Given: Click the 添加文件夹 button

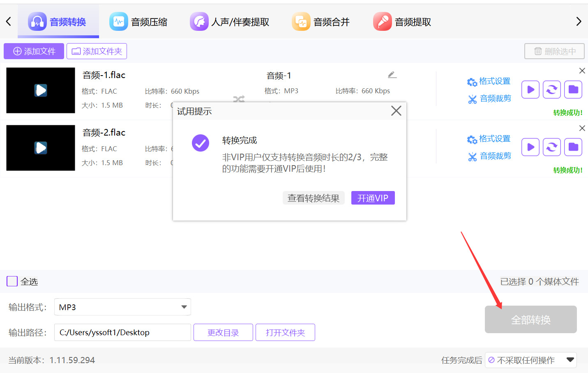Looking at the screenshot, I should point(97,51).
